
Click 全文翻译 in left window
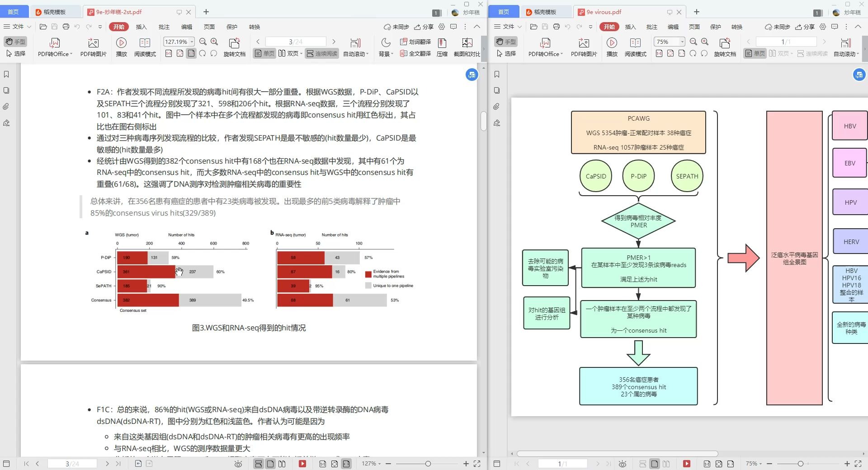[415, 53]
